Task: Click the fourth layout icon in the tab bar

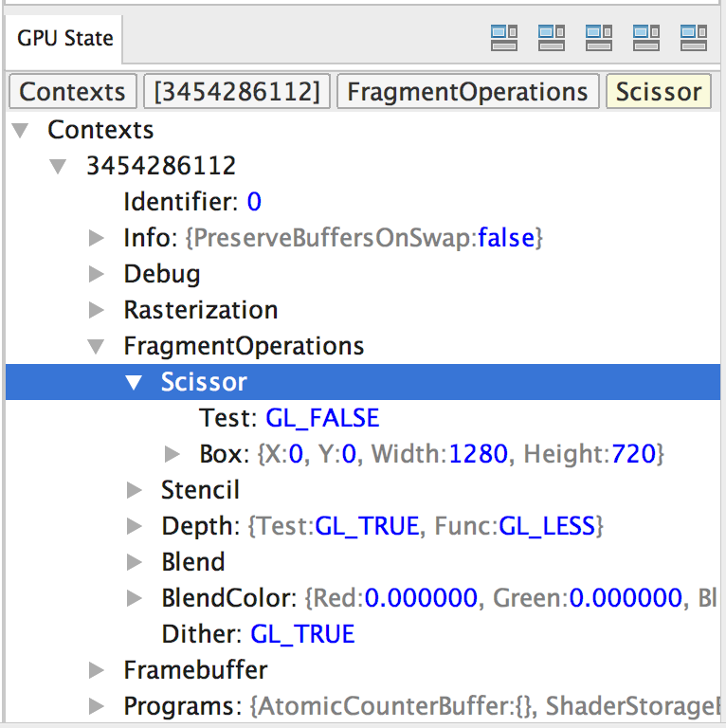Action: click(x=646, y=37)
